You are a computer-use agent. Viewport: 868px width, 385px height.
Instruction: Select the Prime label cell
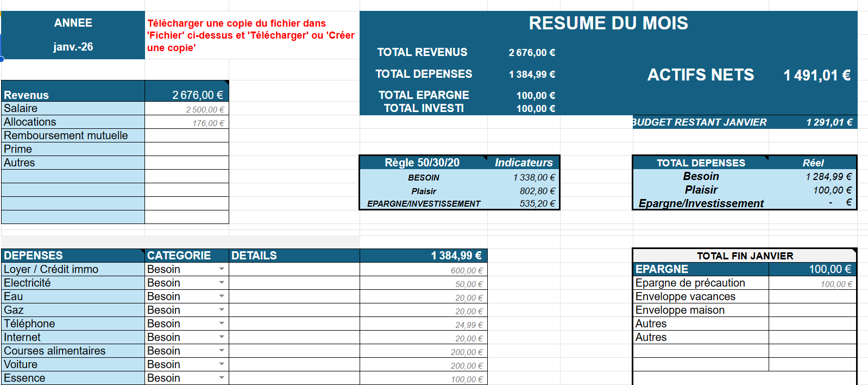(73, 149)
